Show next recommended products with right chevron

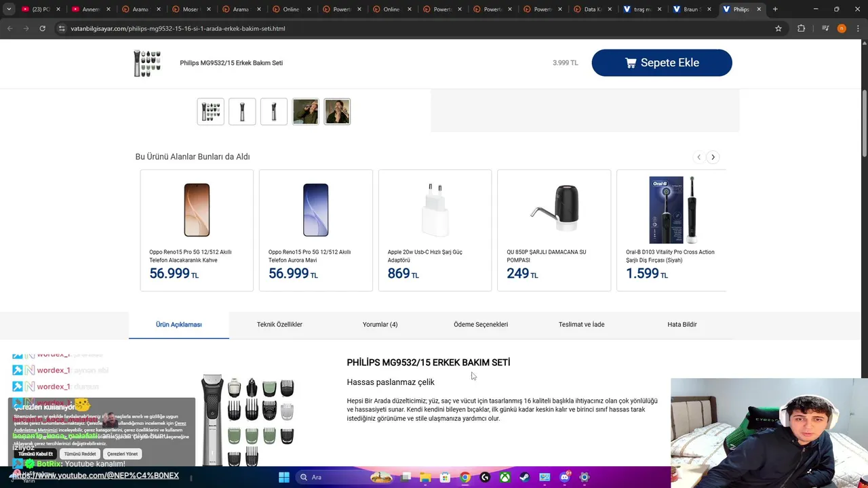coord(713,157)
